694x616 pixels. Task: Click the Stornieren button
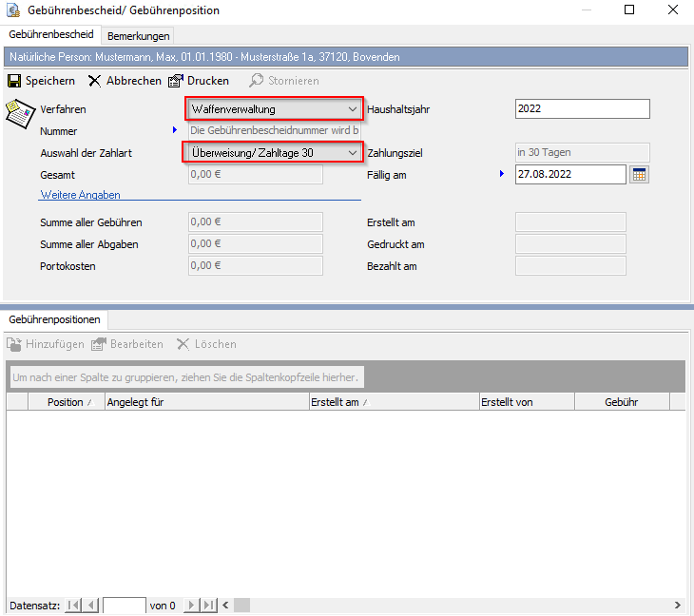(x=284, y=81)
